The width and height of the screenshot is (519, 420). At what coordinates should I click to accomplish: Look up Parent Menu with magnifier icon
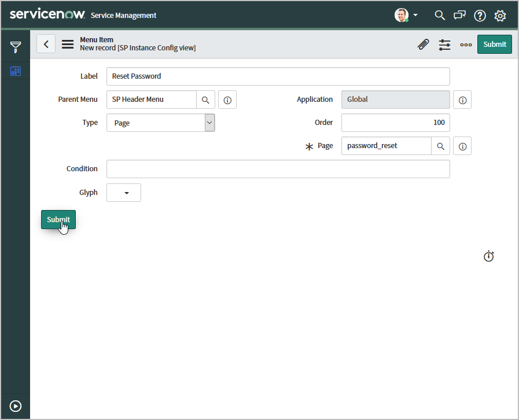tap(205, 100)
